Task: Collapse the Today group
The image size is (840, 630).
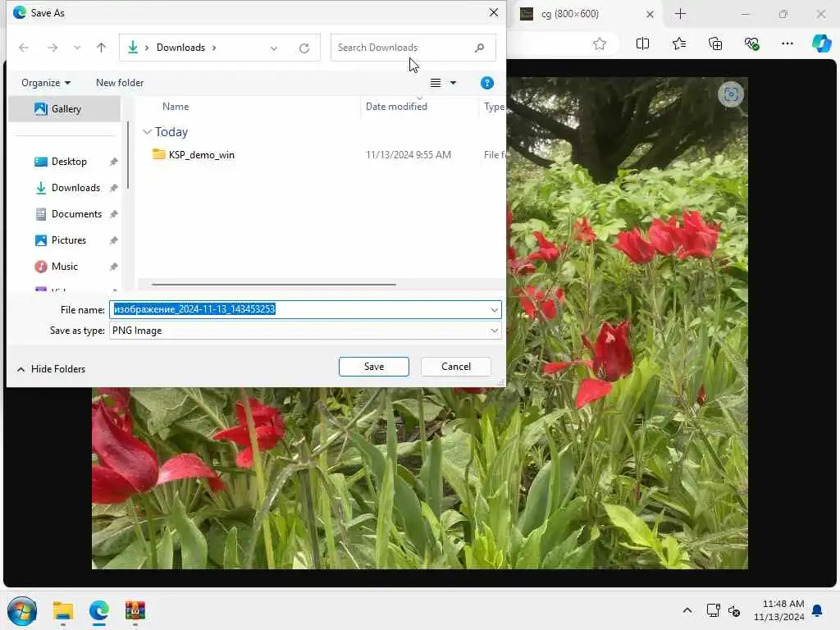Action: 148,132
